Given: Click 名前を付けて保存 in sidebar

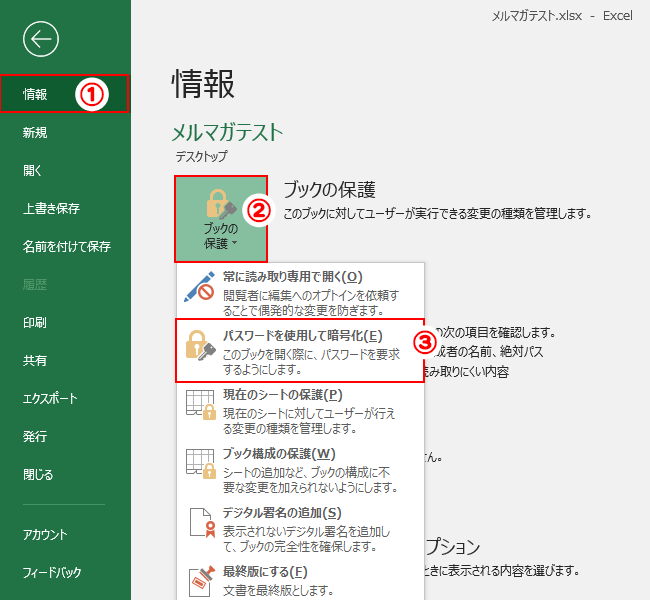Looking at the screenshot, I should pyautogui.click(x=66, y=246).
